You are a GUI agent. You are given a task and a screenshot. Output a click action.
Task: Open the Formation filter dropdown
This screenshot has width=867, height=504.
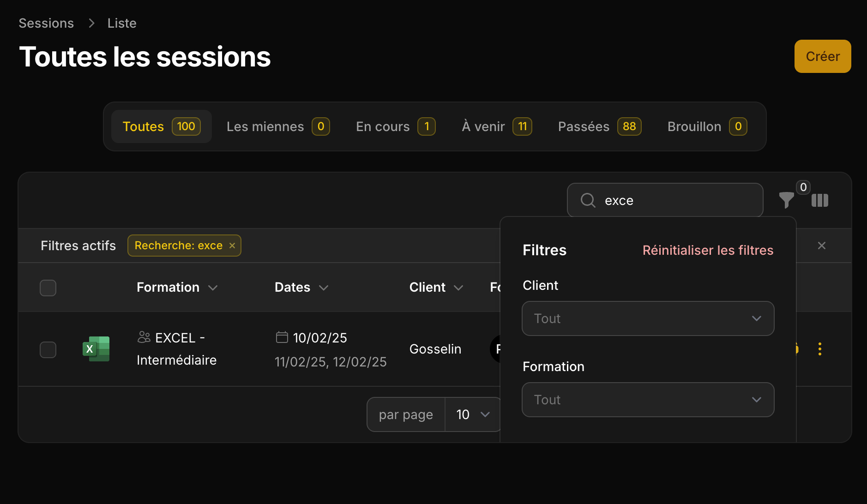click(648, 400)
